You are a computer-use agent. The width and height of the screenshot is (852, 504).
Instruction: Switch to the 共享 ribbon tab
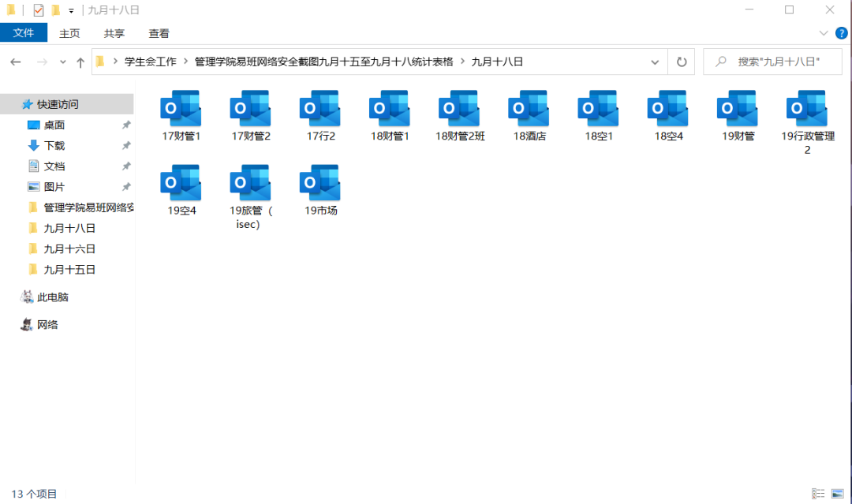(x=114, y=33)
